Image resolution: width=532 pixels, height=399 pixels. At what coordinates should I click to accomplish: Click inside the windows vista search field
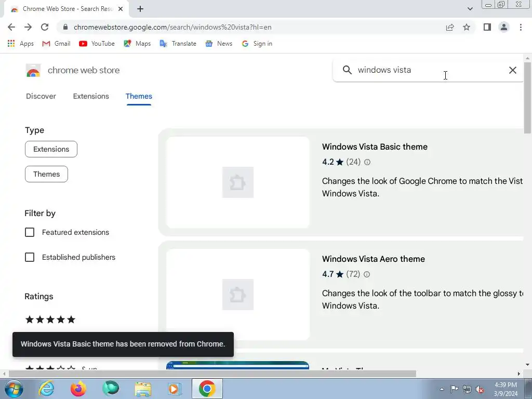point(429,70)
